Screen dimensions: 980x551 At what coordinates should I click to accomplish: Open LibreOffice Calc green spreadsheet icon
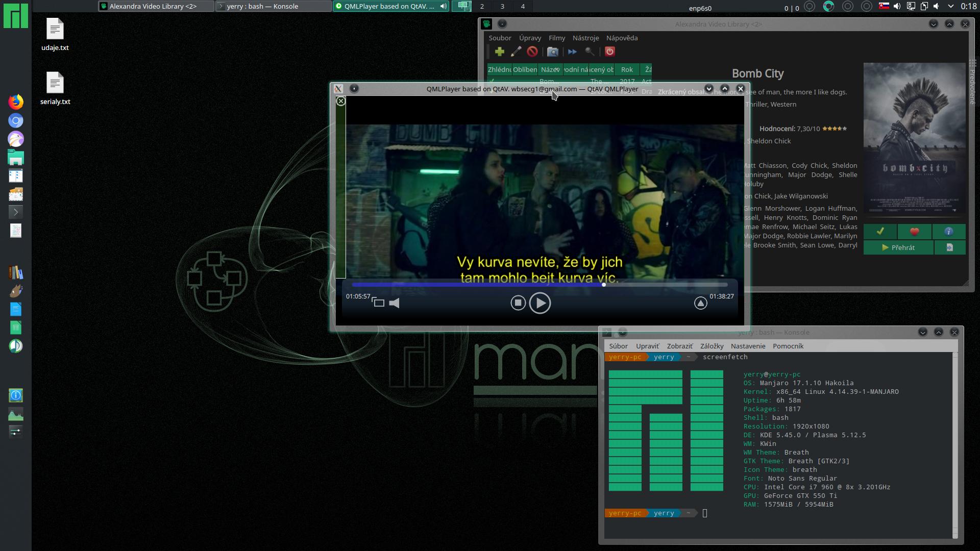[x=16, y=328]
